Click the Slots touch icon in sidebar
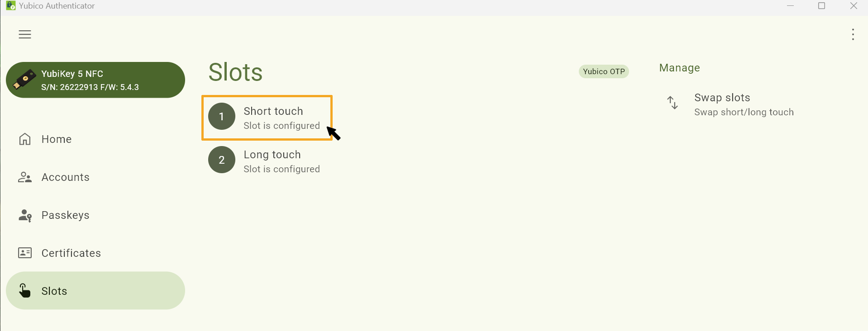This screenshot has width=868, height=331. coord(24,291)
